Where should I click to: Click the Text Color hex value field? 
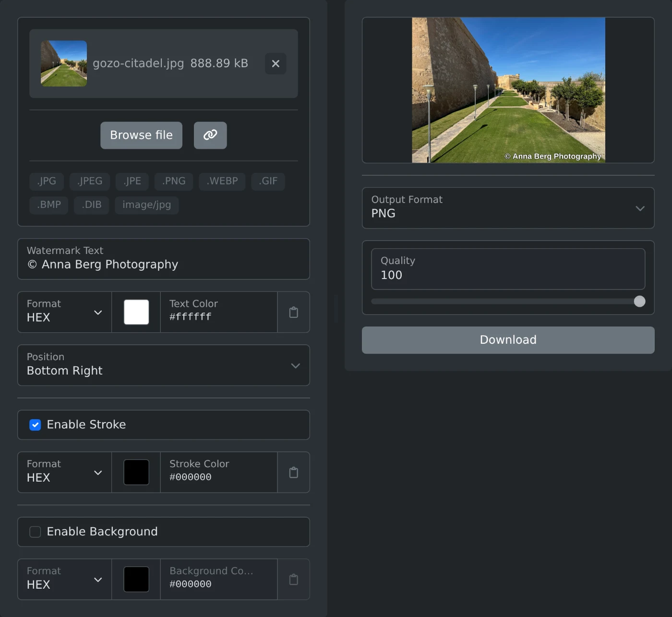pyautogui.click(x=219, y=312)
